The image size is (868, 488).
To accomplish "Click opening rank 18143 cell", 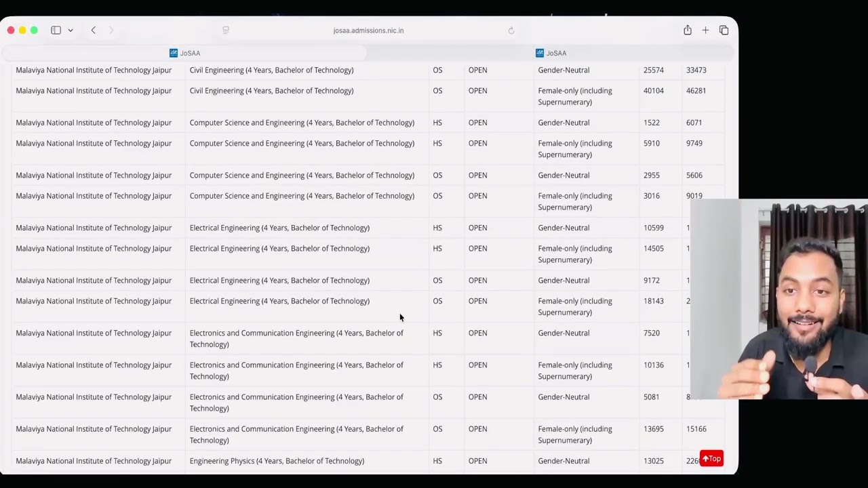I will (654, 301).
